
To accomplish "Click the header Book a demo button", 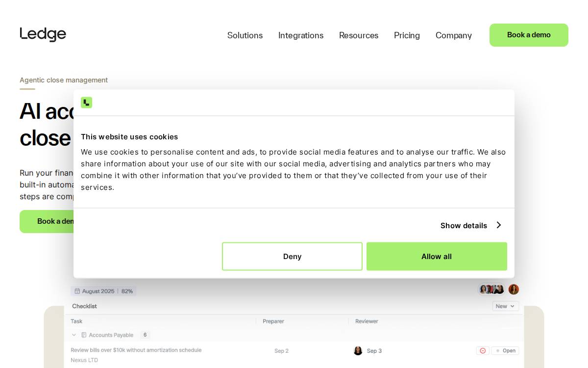I will (x=529, y=35).
